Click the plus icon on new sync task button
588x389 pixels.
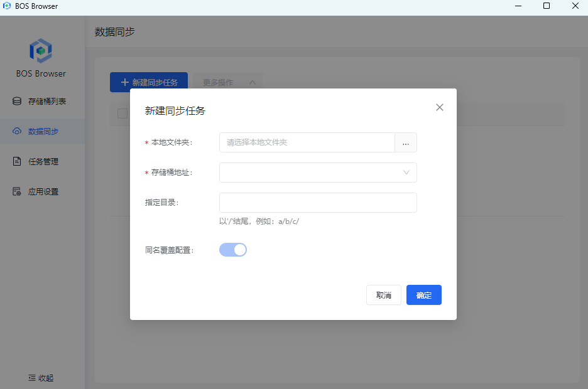point(124,82)
